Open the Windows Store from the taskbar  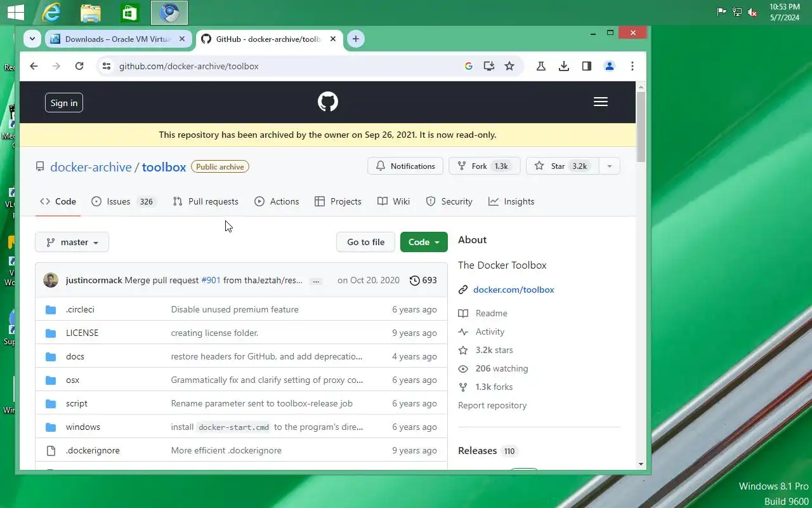tap(130, 12)
